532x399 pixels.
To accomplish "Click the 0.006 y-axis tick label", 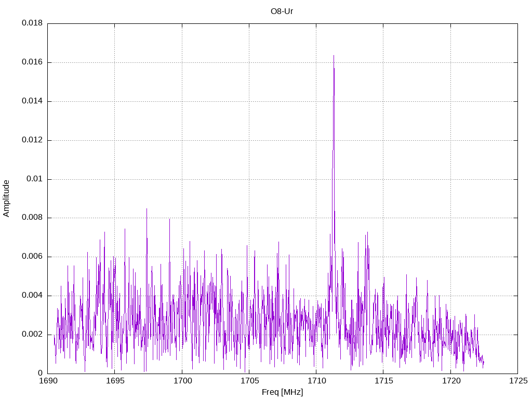I will [32, 257].
